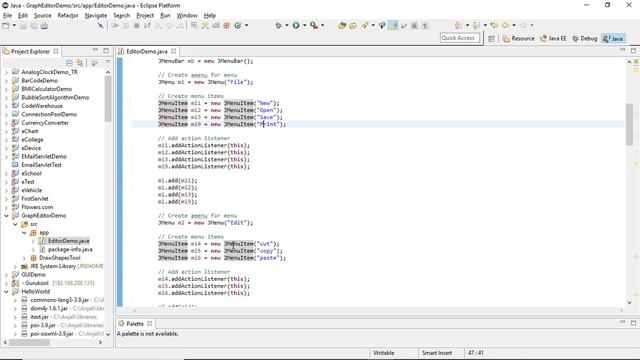640x360 pixels.
Task: Select the EditorDemo.java editor tab
Action: pos(147,51)
